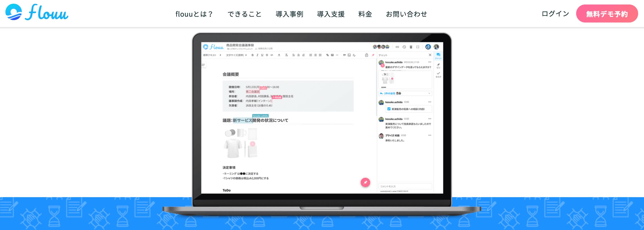Click the collaborator avatars group in header
The image size is (644, 230).
click(x=381, y=47)
